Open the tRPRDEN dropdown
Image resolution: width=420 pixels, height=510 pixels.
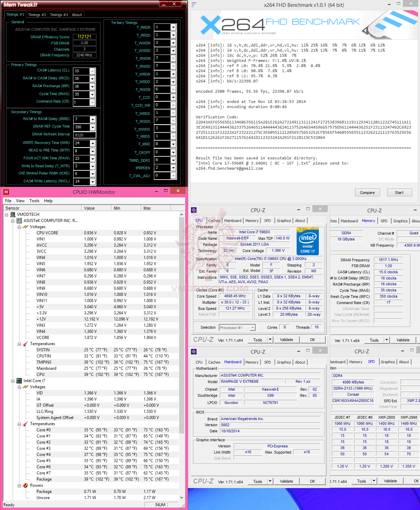click(173, 168)
